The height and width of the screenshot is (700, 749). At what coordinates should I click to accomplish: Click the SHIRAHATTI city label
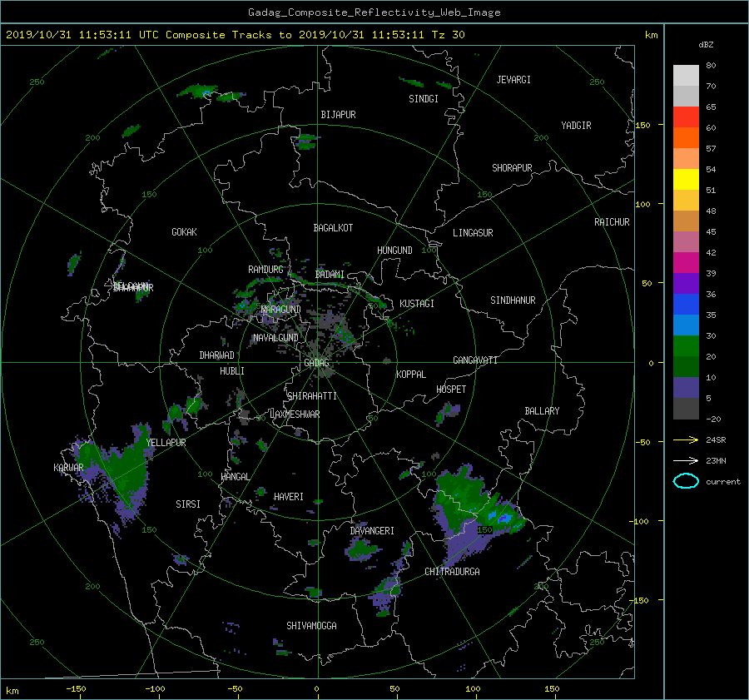tap(312, 396)
